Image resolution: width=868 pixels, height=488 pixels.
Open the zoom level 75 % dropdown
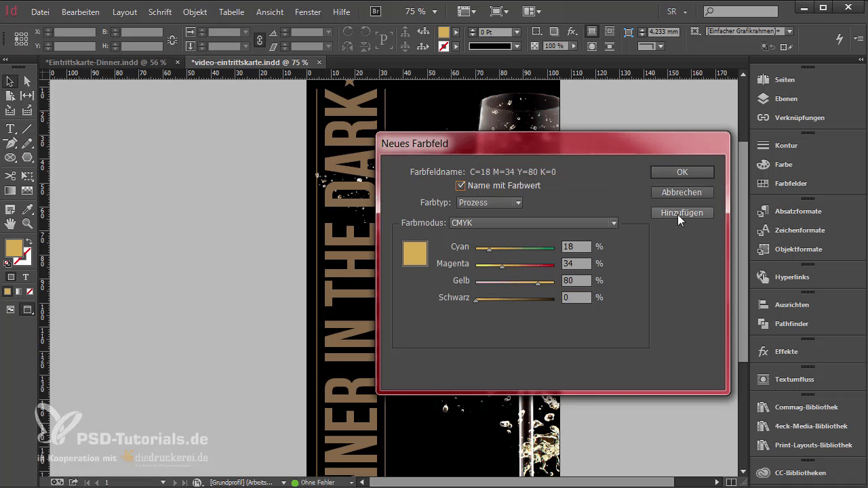click(435, 12)
